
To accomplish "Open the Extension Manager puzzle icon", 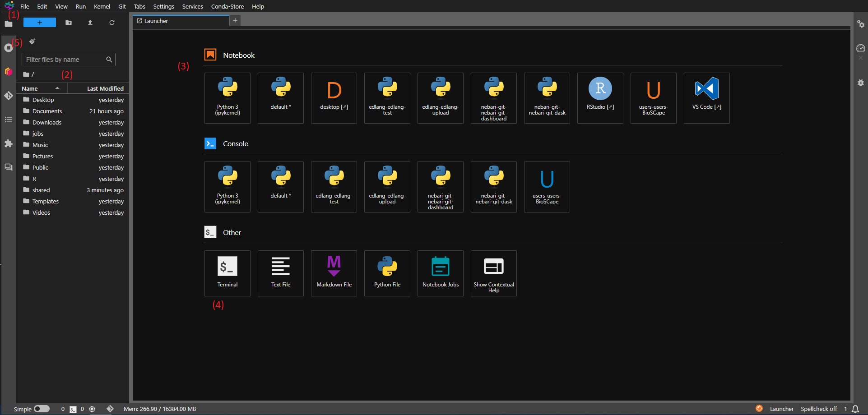I will (9, 143).
